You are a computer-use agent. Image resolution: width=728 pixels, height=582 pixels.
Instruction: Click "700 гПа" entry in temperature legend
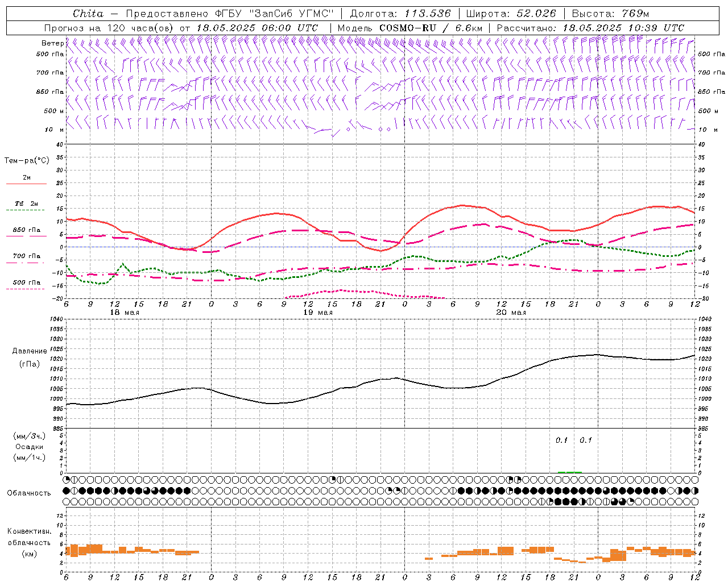point(26,256)
